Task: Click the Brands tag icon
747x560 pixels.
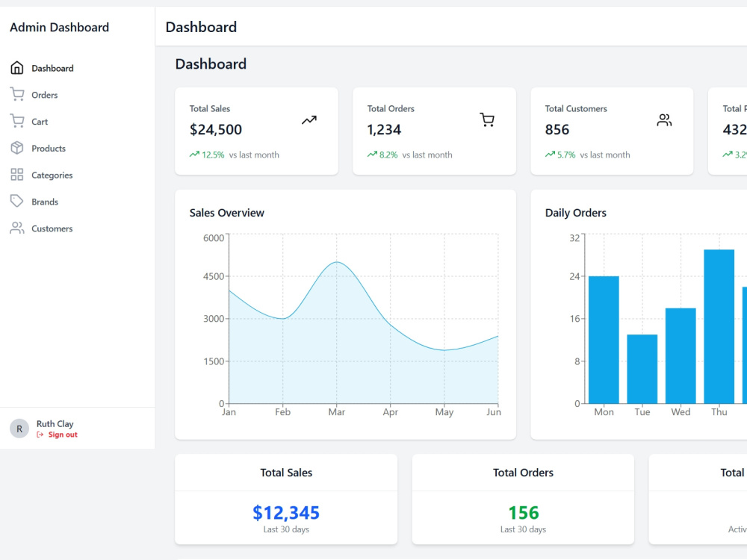Action: [x=16, y=202]
